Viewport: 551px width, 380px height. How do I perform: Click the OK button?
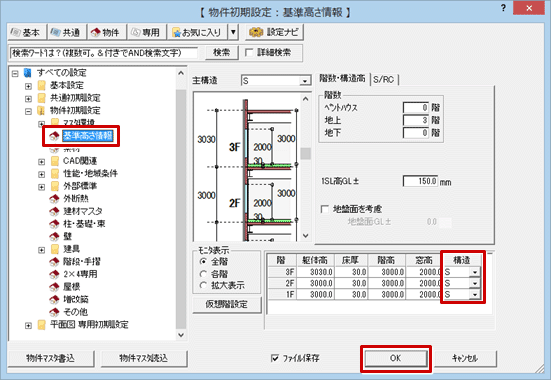(x=396, y=359)
